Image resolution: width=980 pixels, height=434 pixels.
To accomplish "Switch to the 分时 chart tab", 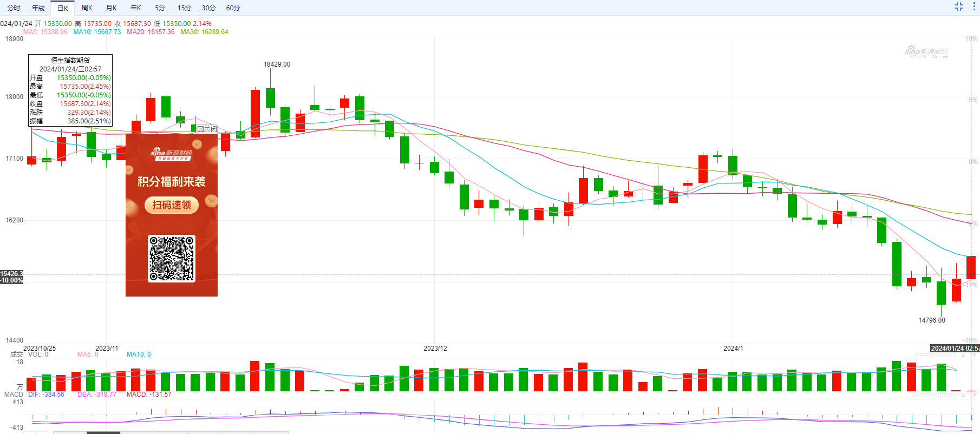I will pos(14,8).
